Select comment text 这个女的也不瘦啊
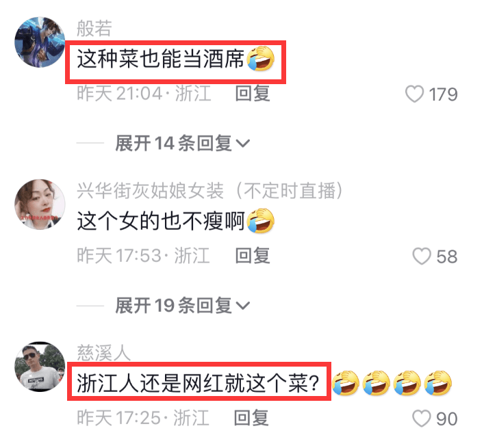This screenshot has width=484, height=448. (160, 221)
